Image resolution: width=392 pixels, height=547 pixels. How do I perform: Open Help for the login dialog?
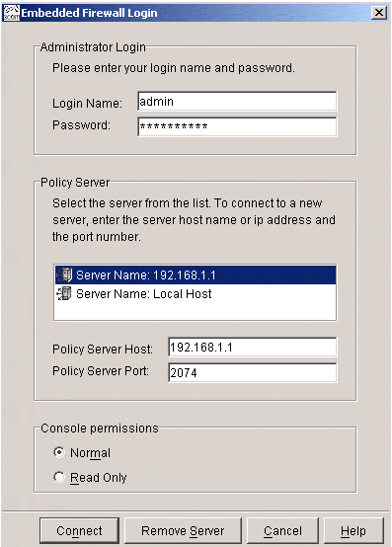353,530
